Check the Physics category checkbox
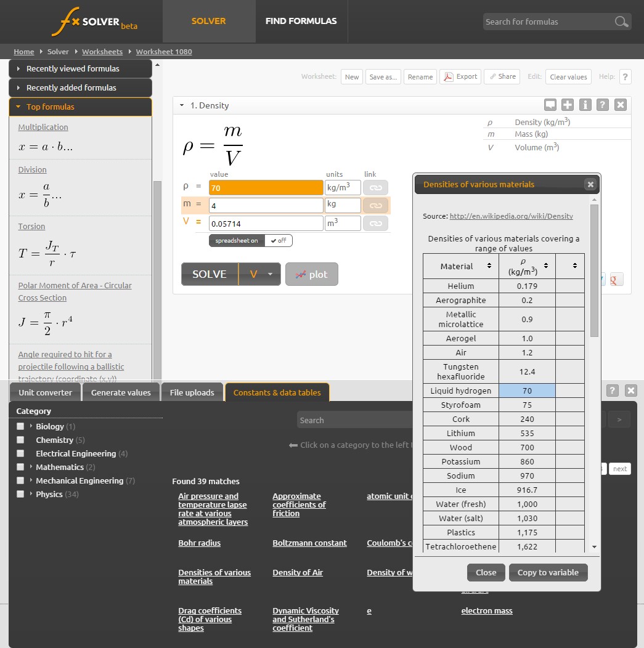The width and height of the screenshot is (644, 648). point(20,494)
